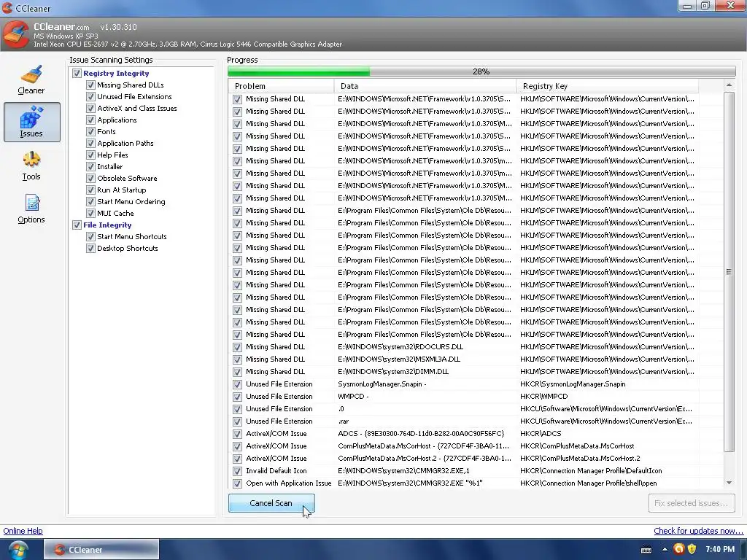Click the CCleaner title bar icon
The width and height of the screenshot is (747, 560).
pyautogui.click(x=7, y=8)
